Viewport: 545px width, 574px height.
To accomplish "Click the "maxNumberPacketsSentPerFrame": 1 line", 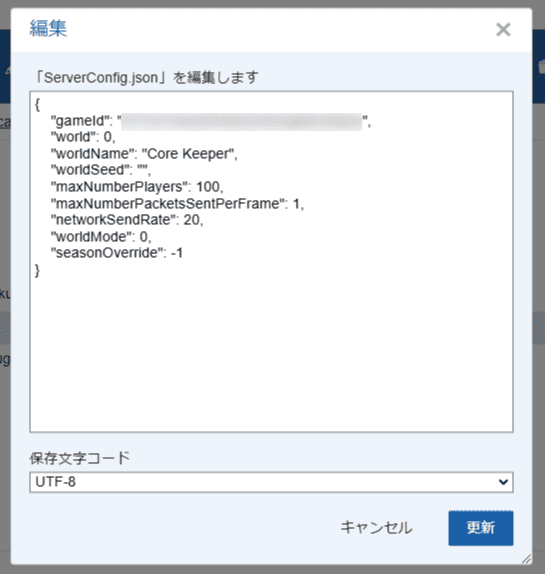I will tap(178, 204).
